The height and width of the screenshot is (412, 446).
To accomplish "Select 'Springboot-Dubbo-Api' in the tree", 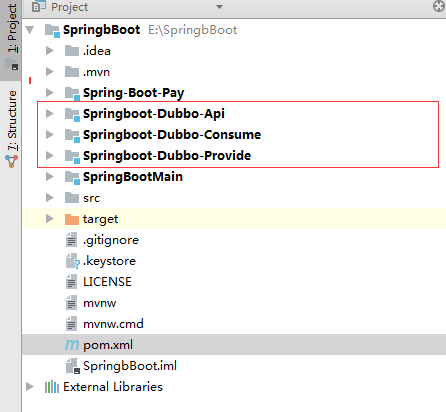I will point(154,114).
